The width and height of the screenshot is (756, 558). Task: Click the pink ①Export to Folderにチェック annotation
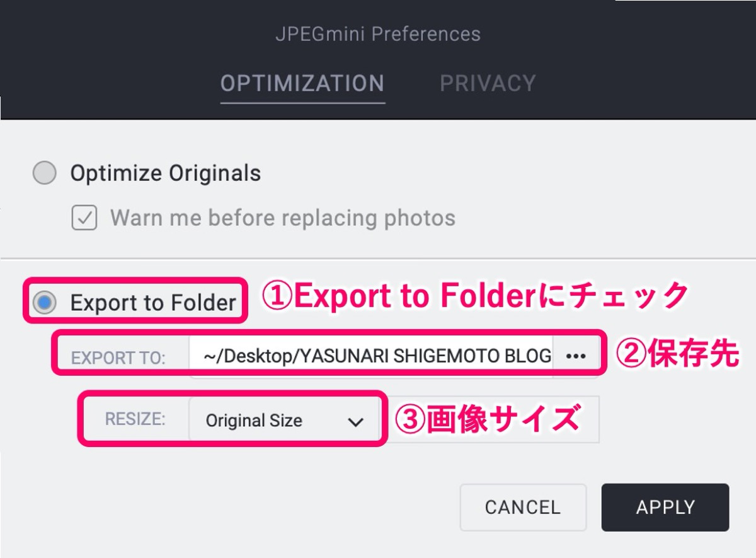click(x=476, y=296)
